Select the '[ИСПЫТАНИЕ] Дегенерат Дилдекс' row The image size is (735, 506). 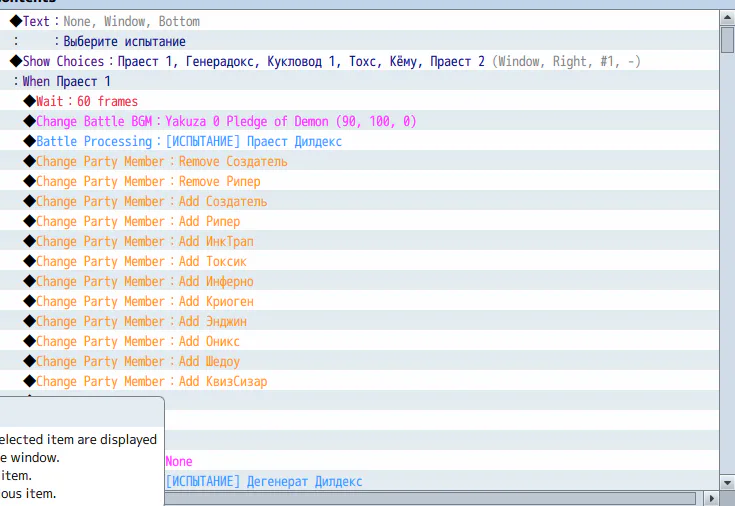442,481
